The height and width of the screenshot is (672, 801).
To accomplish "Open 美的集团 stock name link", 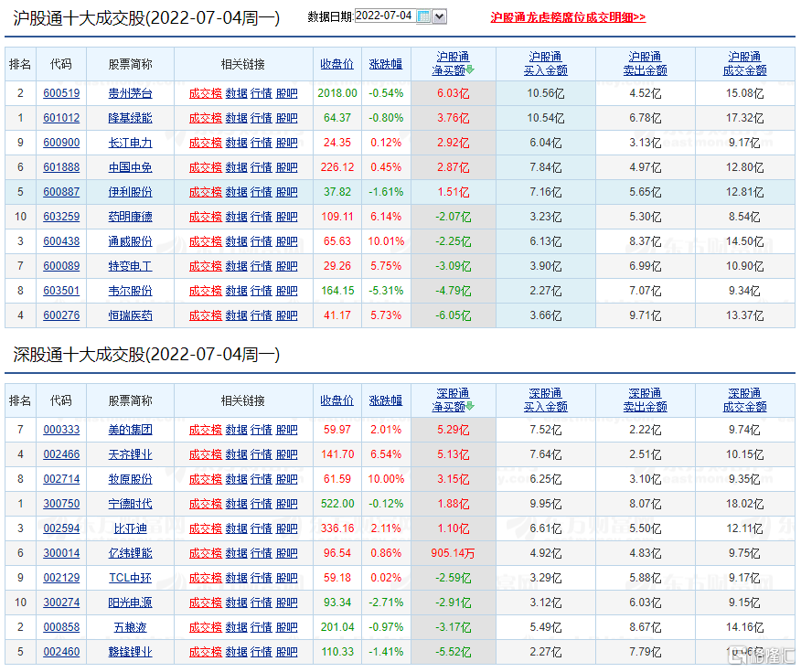I will click(x=130, y=430).
